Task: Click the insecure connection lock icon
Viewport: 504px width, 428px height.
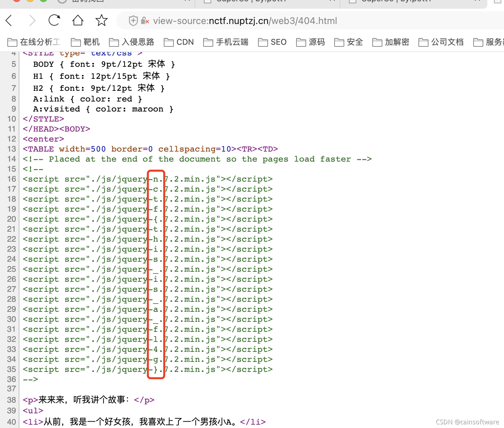Action: coord(145,21)
